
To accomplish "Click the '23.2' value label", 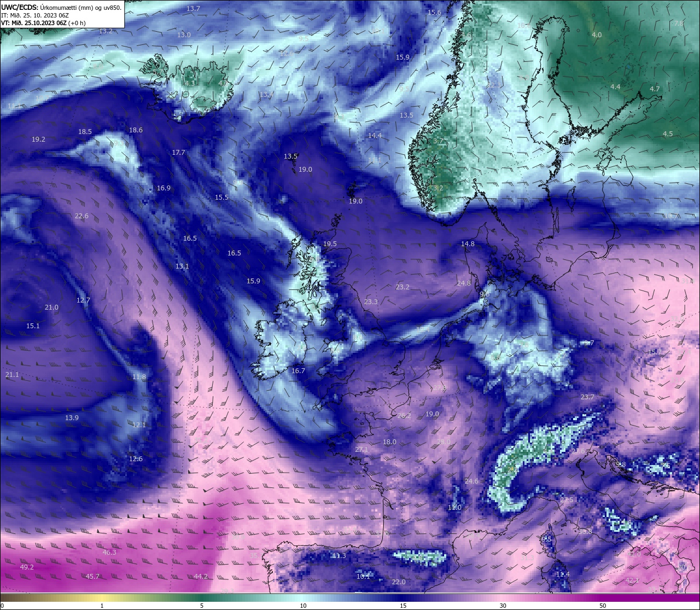I will point(402,287).
